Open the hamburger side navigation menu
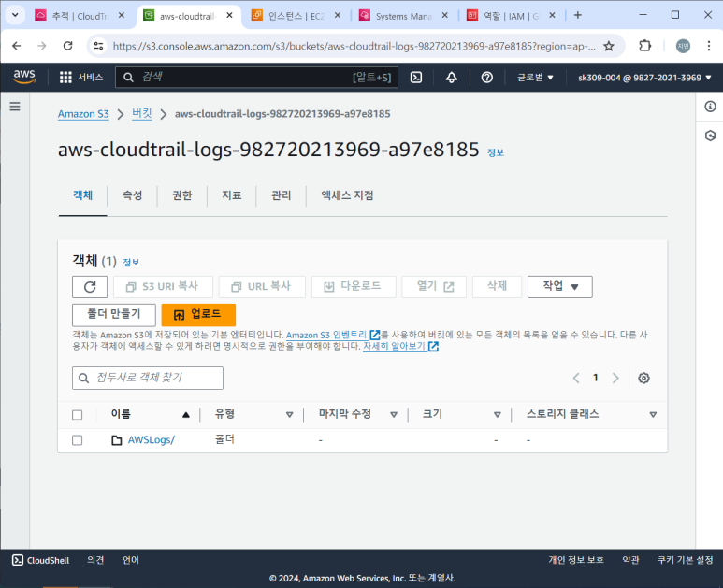The width and height of the screenshot is (723, 588). 15,107
